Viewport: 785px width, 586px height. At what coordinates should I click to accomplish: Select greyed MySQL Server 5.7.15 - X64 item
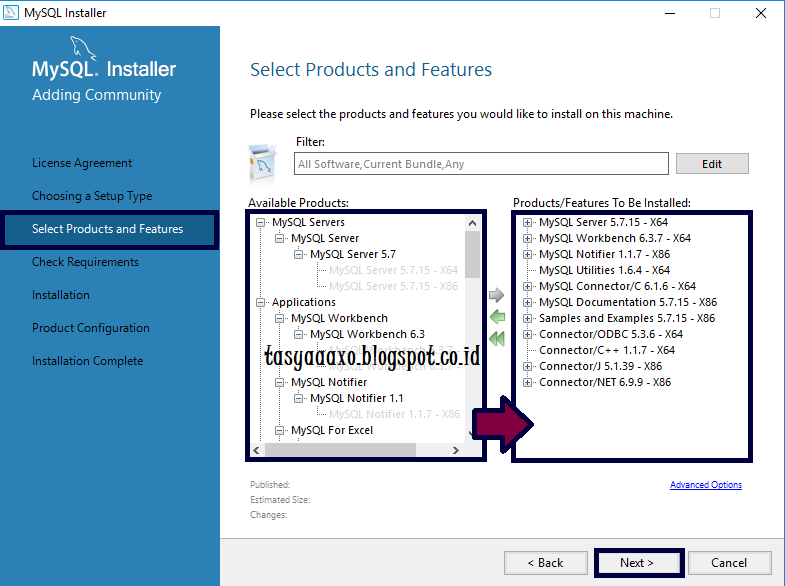(x=394, y=270)
